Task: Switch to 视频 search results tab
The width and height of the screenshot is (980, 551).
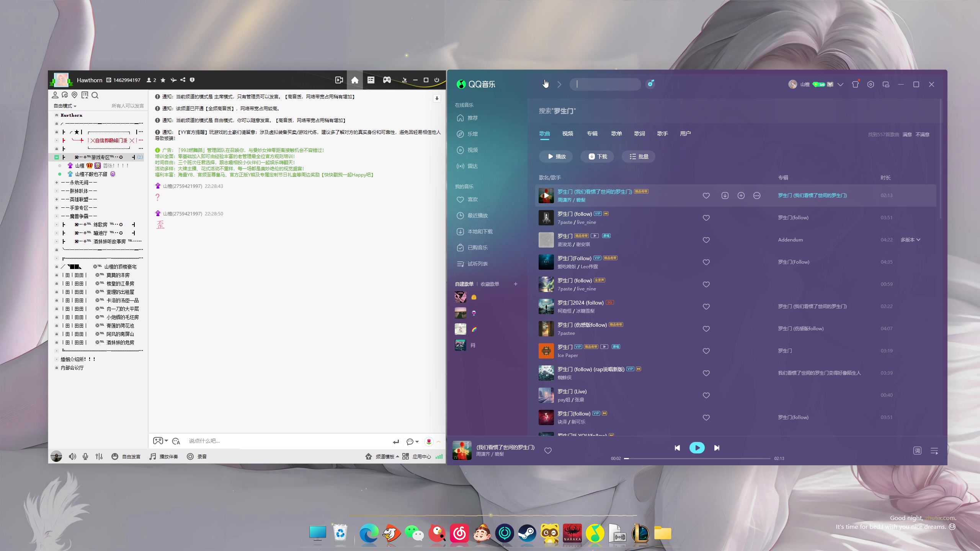Action: (x=567, y=134)
